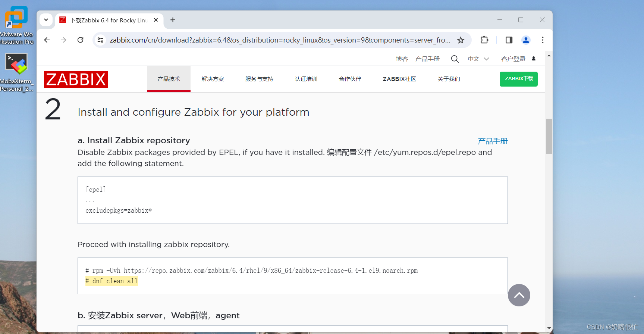Screen dimensions: 644x334
Task: Toggle the Chrome side panel icon
Action: tap(509, 40)
